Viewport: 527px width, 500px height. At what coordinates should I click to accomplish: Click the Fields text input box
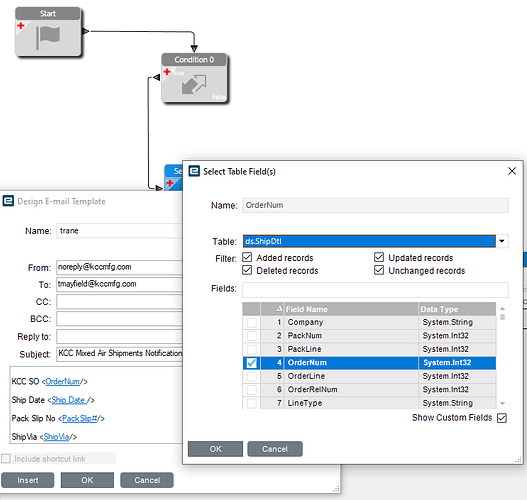(375, 290)
